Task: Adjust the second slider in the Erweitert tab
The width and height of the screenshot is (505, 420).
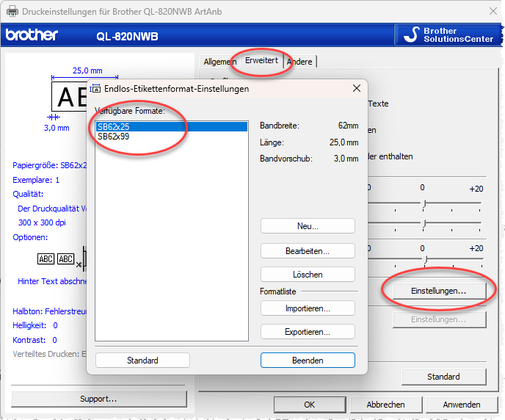Action: [x=424, y=223]
